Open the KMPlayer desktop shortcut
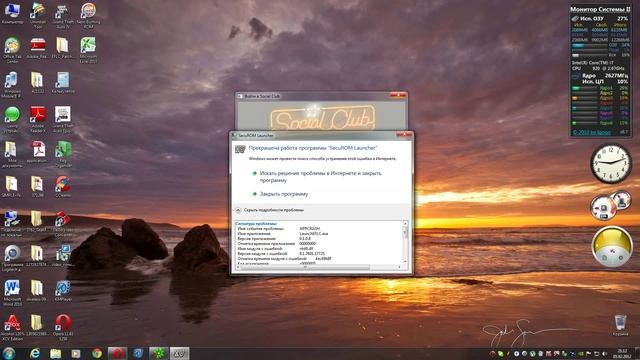Screen dimensions: 640x360 pyautogui.click(x=63, y=290)
